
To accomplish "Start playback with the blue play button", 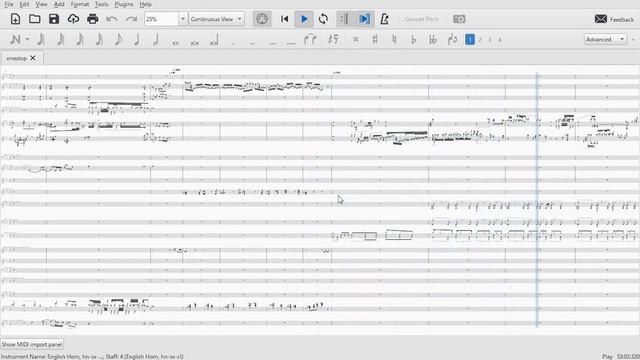I will click(x=304, y=19).
